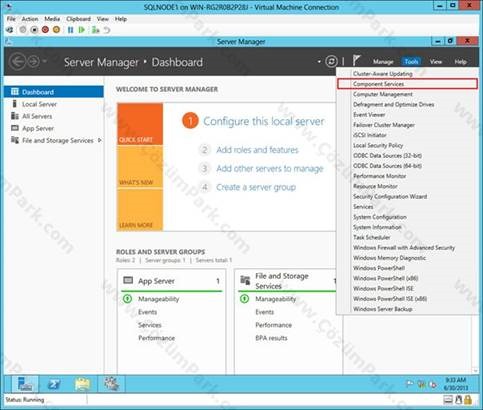Open Event Viewer from Tools menu
Viewport: 483px width, 410px height.
[407, 115]
